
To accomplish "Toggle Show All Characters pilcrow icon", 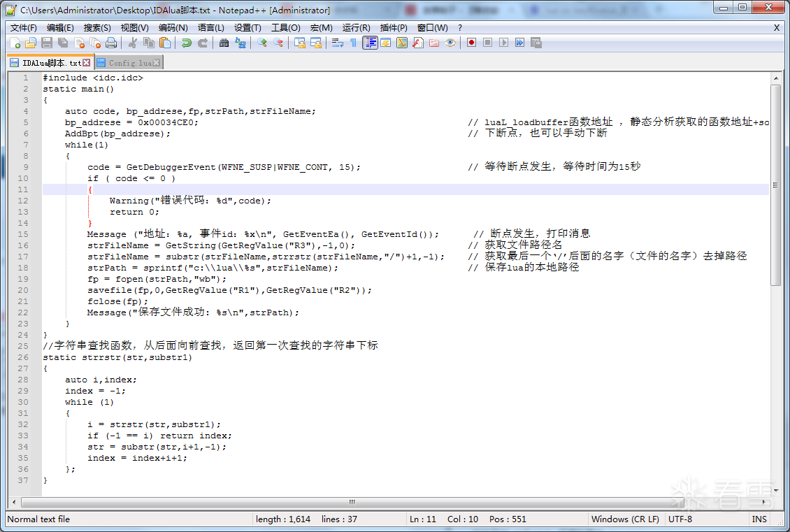I will point(353,43).
